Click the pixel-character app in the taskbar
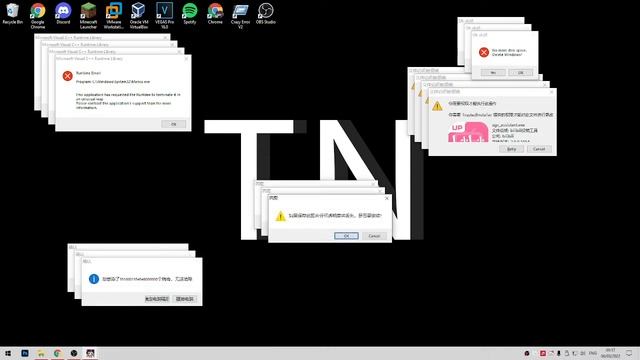640x360 pixels. 90,353
